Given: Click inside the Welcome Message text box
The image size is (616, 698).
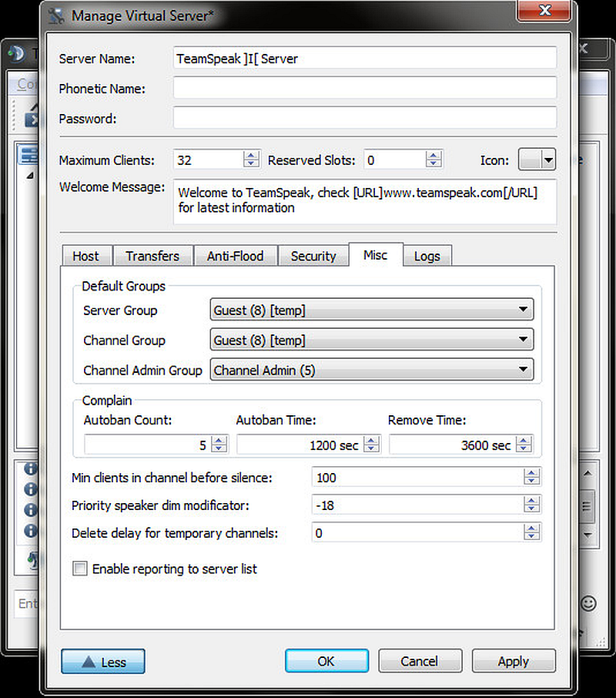Looking at the screenshot, I should [365, 202].
